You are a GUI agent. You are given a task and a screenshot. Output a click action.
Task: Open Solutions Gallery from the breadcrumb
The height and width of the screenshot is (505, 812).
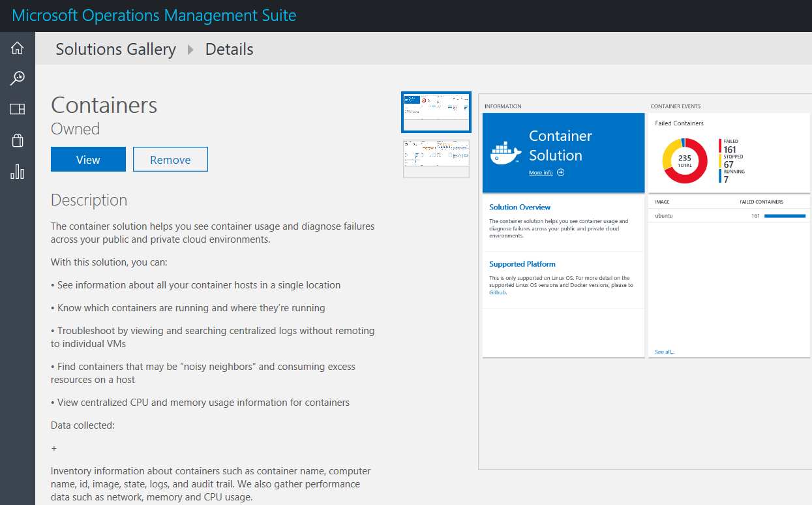(115, 49)
